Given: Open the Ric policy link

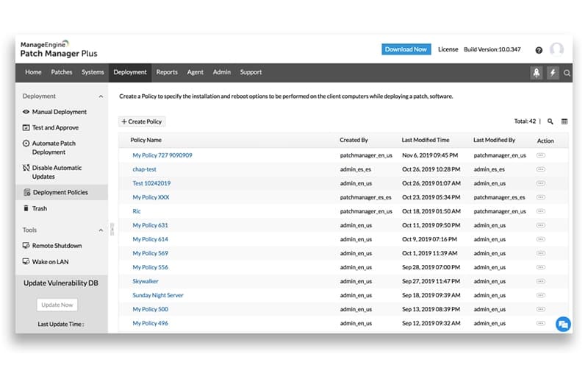Looking at the screenshot, I should coord(137,211).
